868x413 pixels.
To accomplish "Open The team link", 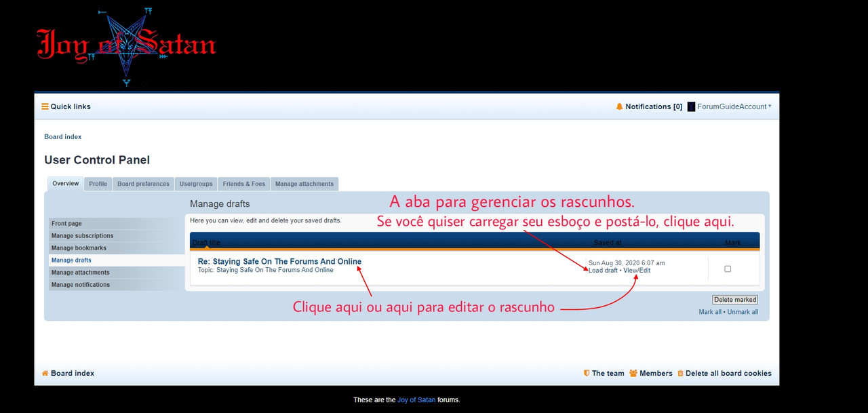I will click(608, 374).
